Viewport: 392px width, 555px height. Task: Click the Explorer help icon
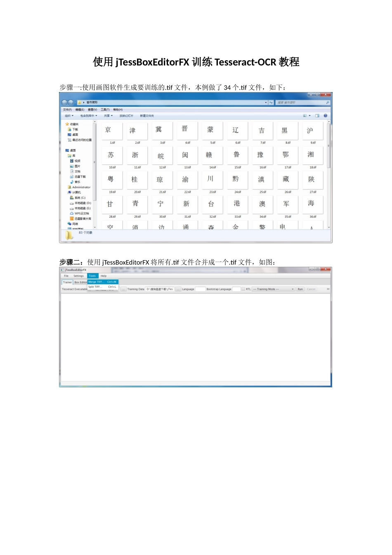tap(326, 116)
